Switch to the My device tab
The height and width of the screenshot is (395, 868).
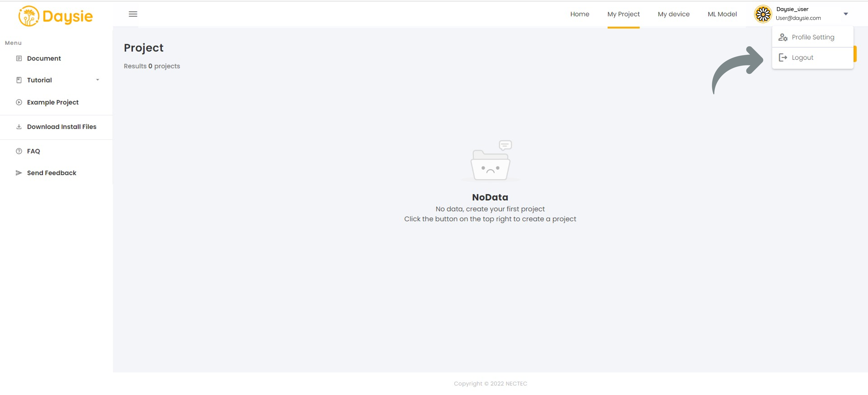pyautogui.click(x=673, y=14)
